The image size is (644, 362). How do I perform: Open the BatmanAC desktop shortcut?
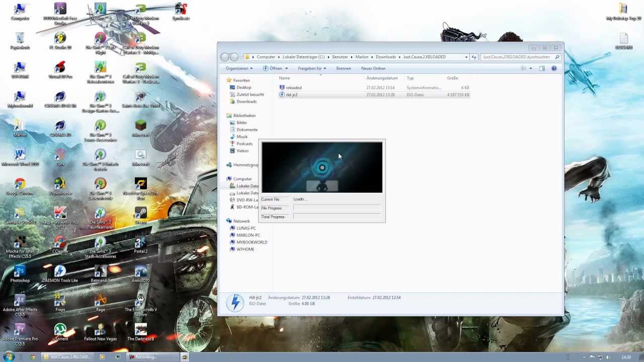click(x=100, y=274)
